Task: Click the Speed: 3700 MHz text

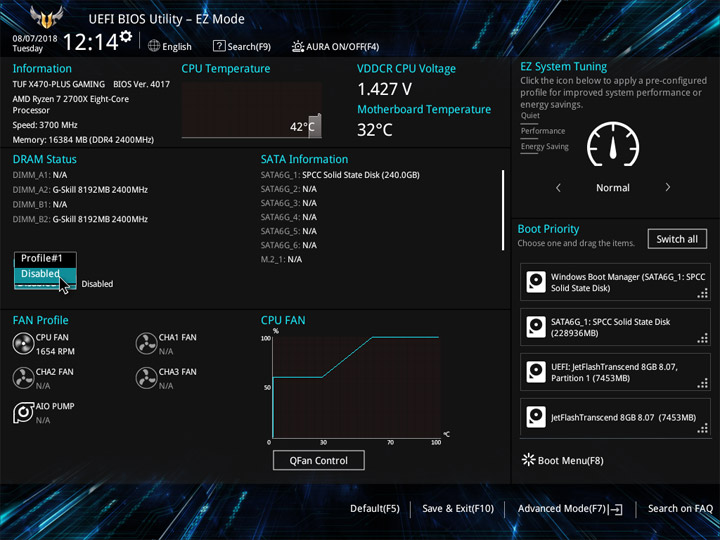Action: [45, 125]
